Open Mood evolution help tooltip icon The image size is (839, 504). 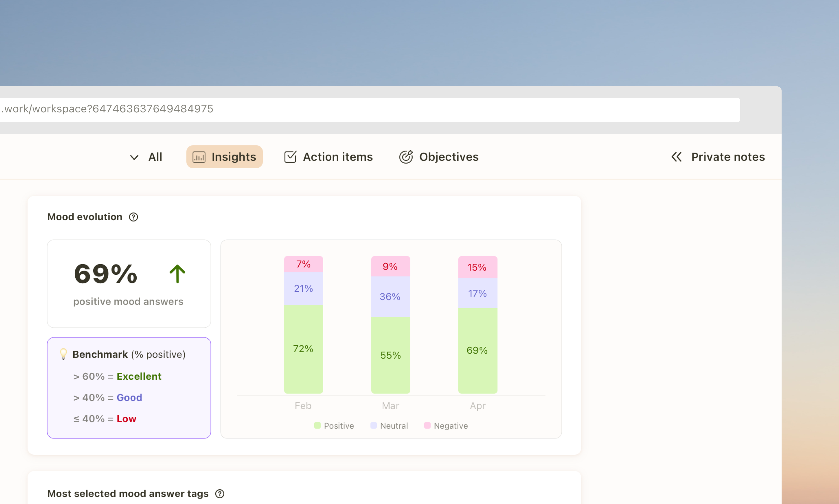(x=133, y=217)
